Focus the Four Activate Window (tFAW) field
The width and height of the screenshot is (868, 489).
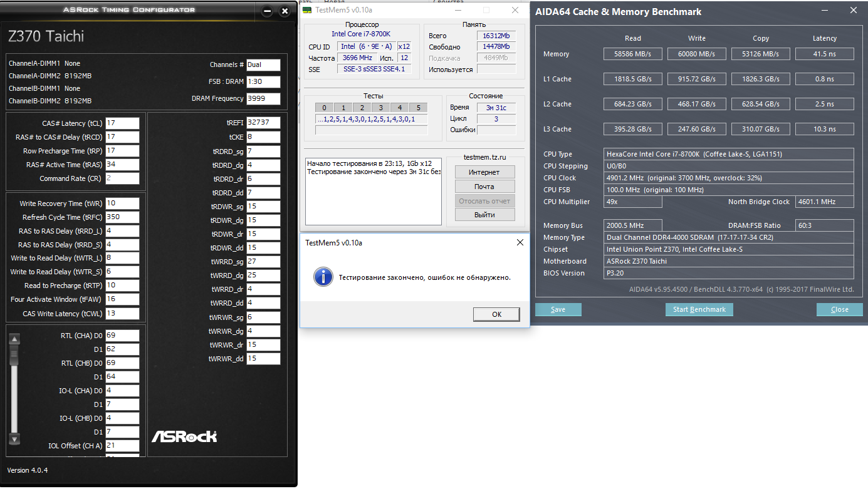[x=122, y=299]
